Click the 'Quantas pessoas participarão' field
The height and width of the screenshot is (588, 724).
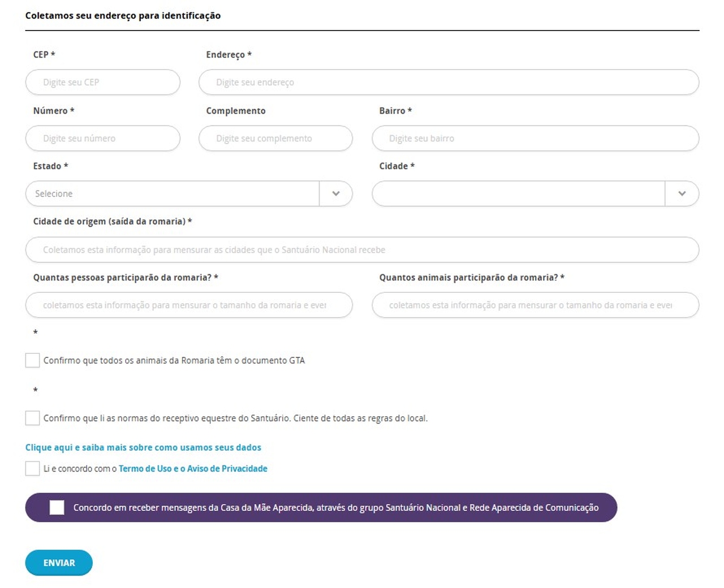tap(189, 305)
